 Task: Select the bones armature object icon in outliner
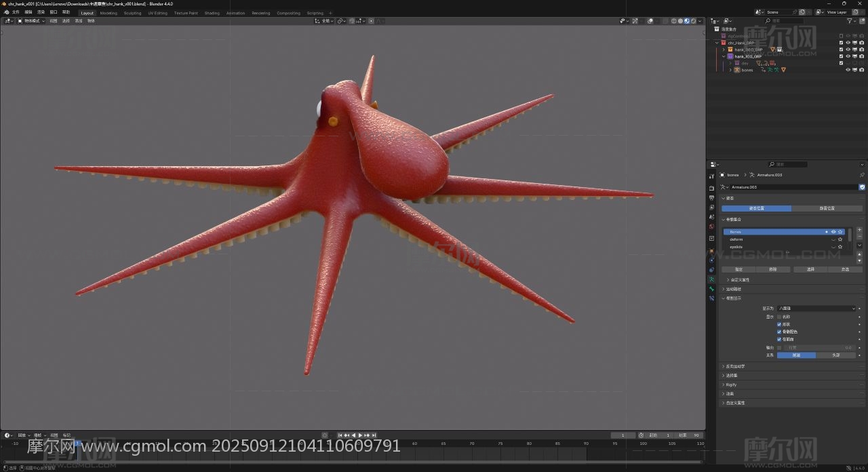(x=736, y=70)
